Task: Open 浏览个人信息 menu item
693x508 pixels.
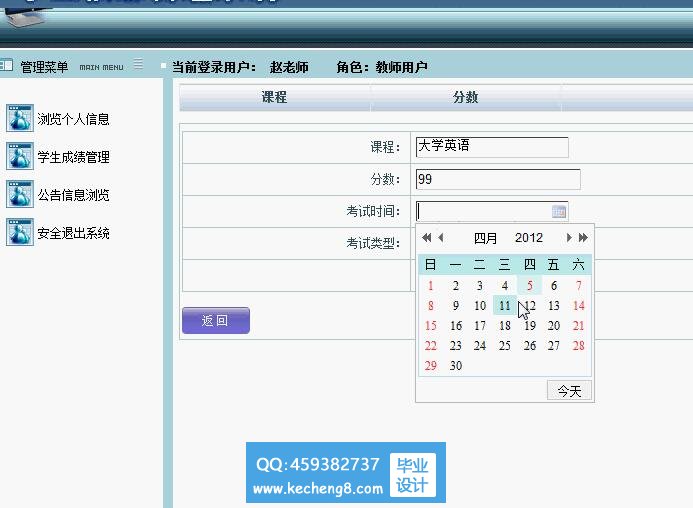Action: point(73,119)
